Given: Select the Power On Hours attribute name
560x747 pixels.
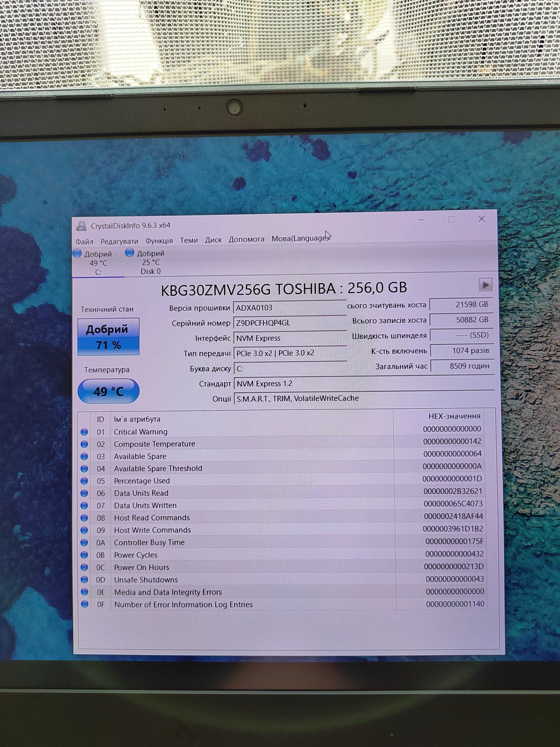Looking at the screenshot, I should click(142, 567).
